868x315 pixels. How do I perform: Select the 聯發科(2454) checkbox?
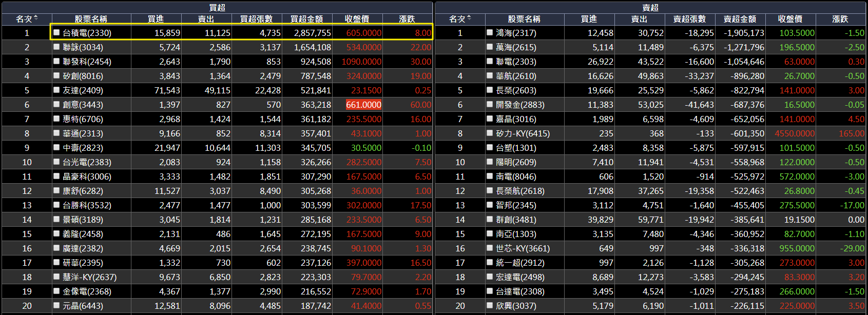[x=56, y=61]
